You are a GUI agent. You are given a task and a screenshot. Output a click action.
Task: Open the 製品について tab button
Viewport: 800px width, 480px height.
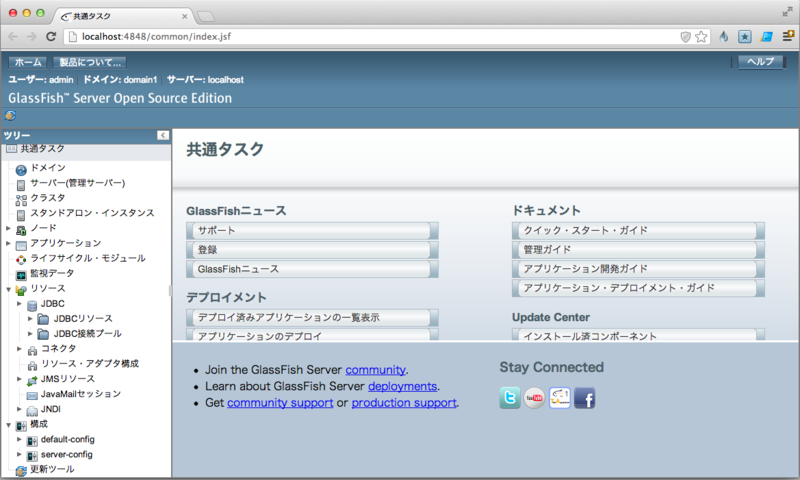[x=90, y=62]
